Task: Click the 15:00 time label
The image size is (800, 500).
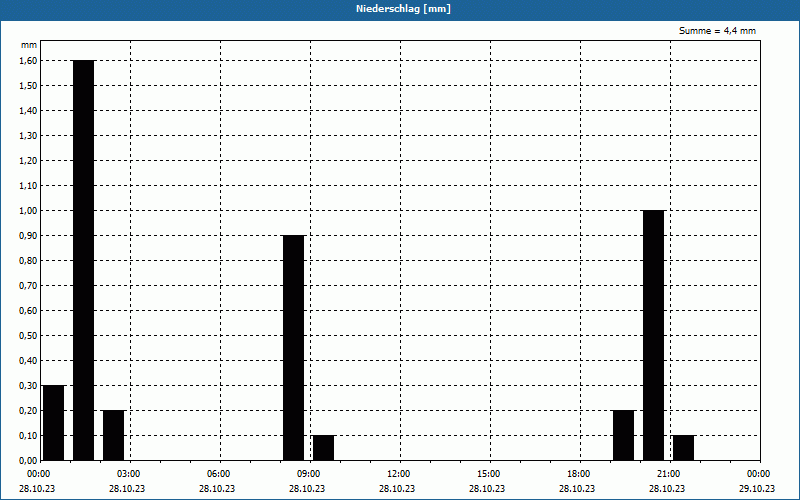Action: 489,474
